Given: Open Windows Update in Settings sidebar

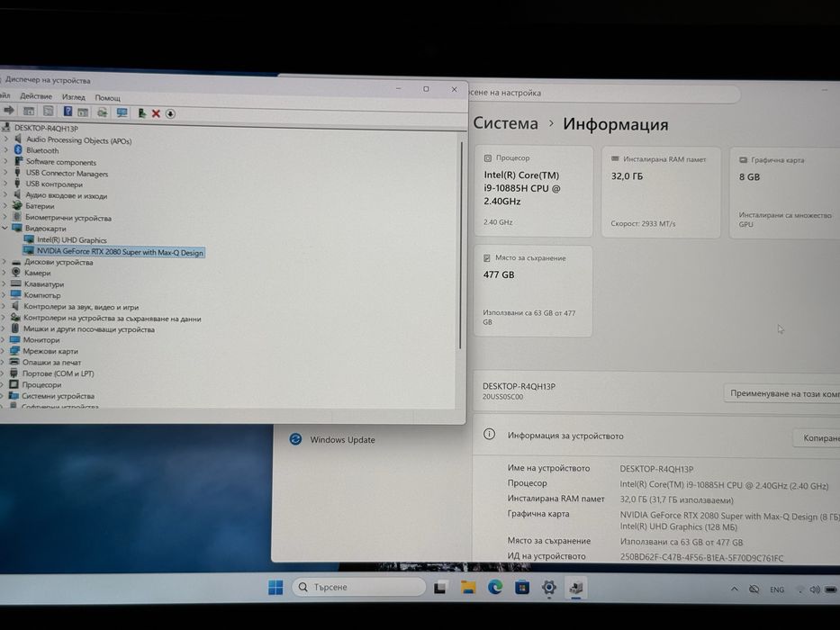Looking at the screenshot, I should point(342,440).
